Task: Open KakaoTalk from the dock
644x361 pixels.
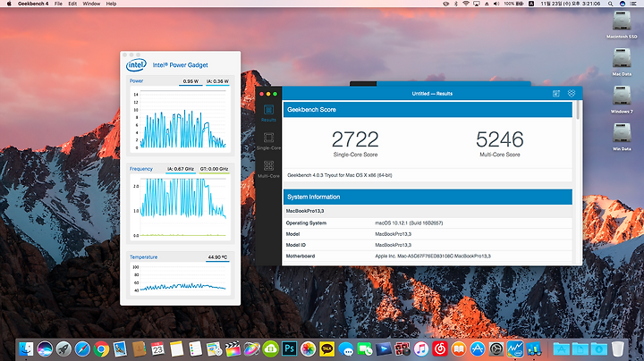Action: click(327, 349)
